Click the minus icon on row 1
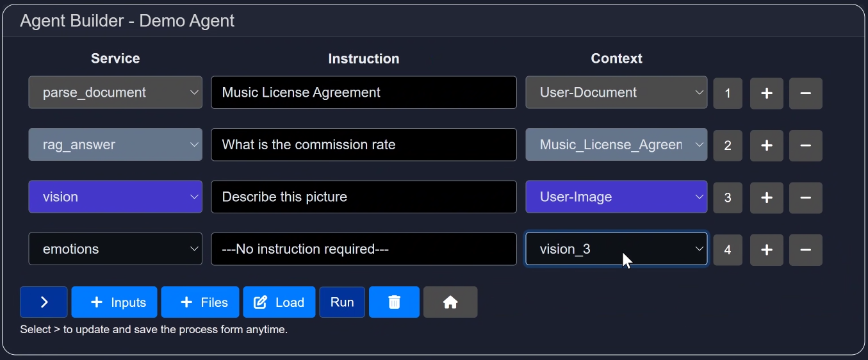Viewport: 868px width, 360px height. click(805, 93)
